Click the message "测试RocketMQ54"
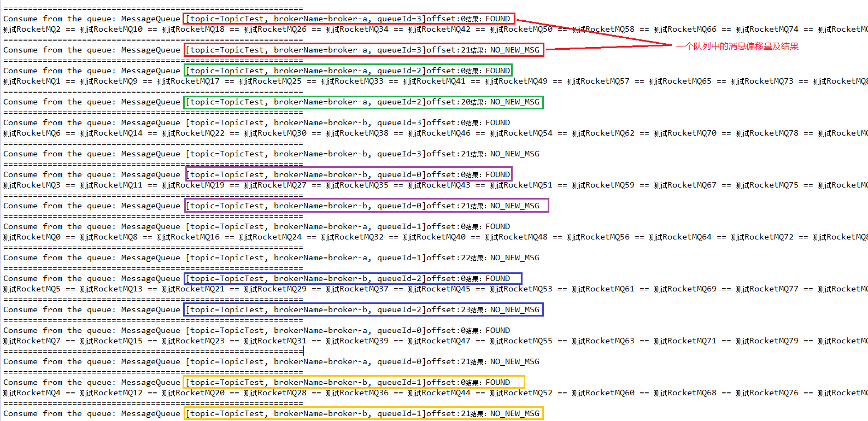The height and width of the screenshot is (421, 868). [521, 133]
